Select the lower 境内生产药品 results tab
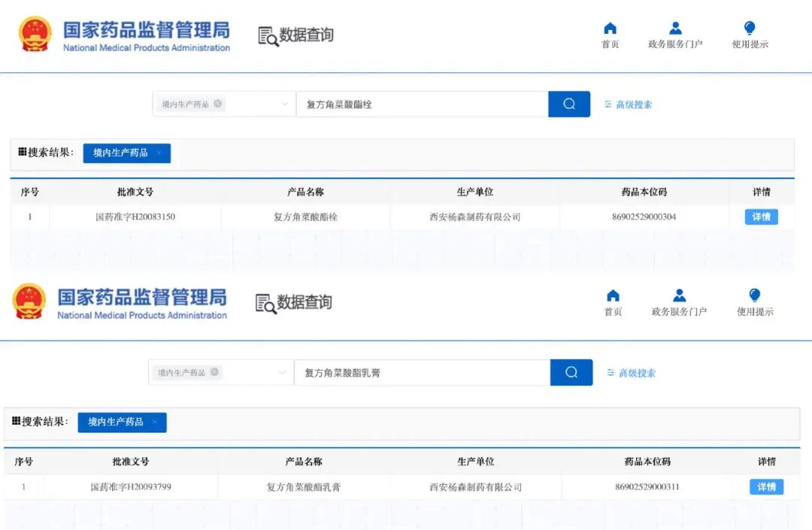 point(115,422)
